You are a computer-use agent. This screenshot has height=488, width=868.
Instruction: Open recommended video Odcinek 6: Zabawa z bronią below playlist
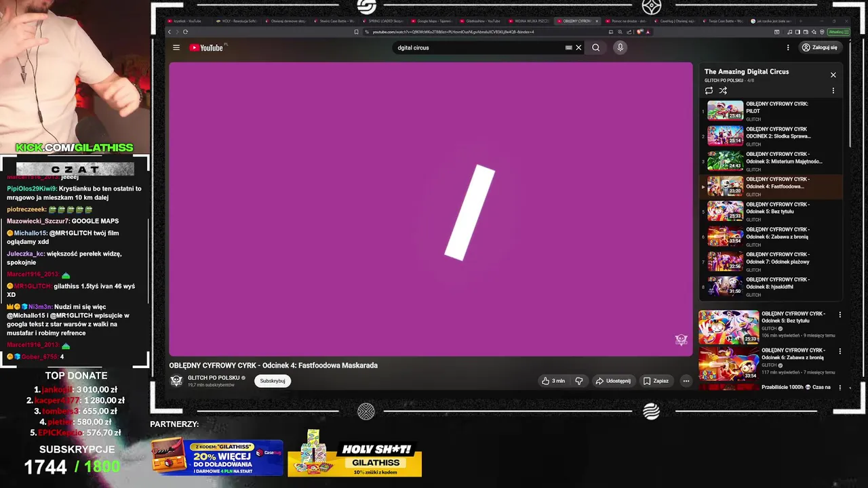click(766, 364)
